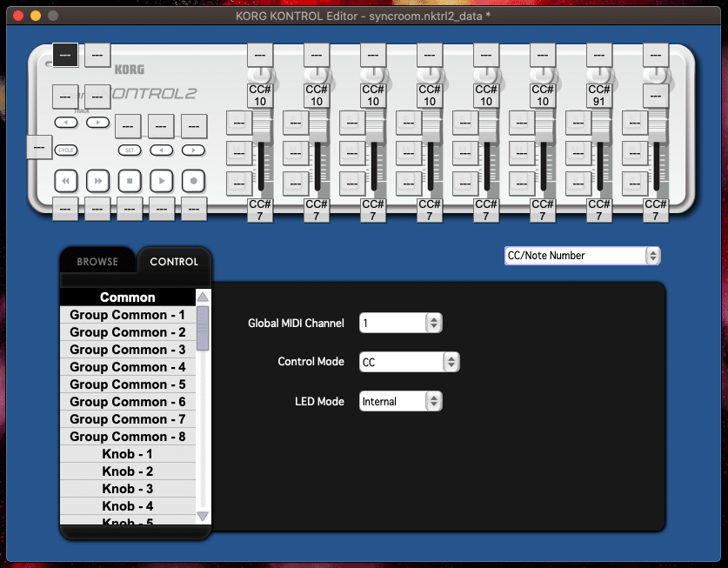Switch to the CONTROL tab
The width and height of the screenshot is (728, 568).
point(174,262)
